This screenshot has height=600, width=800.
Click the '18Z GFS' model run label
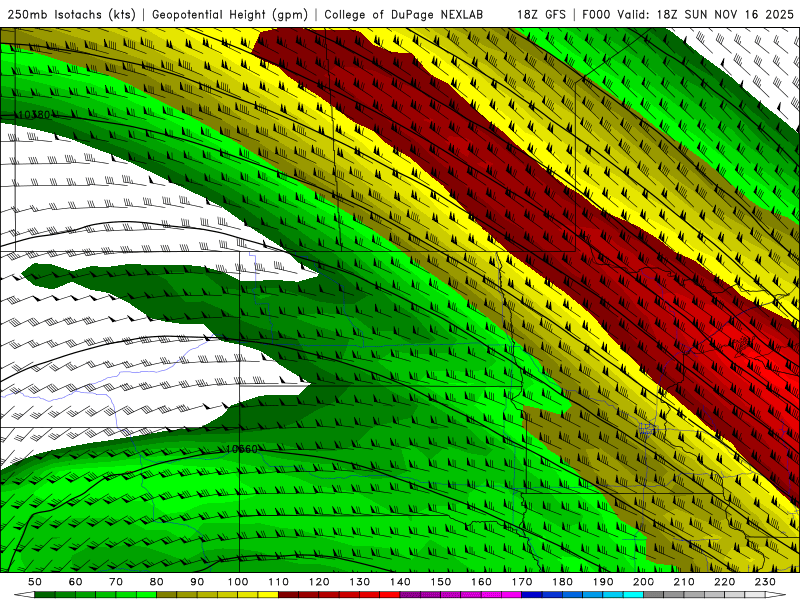coord(541,14)
